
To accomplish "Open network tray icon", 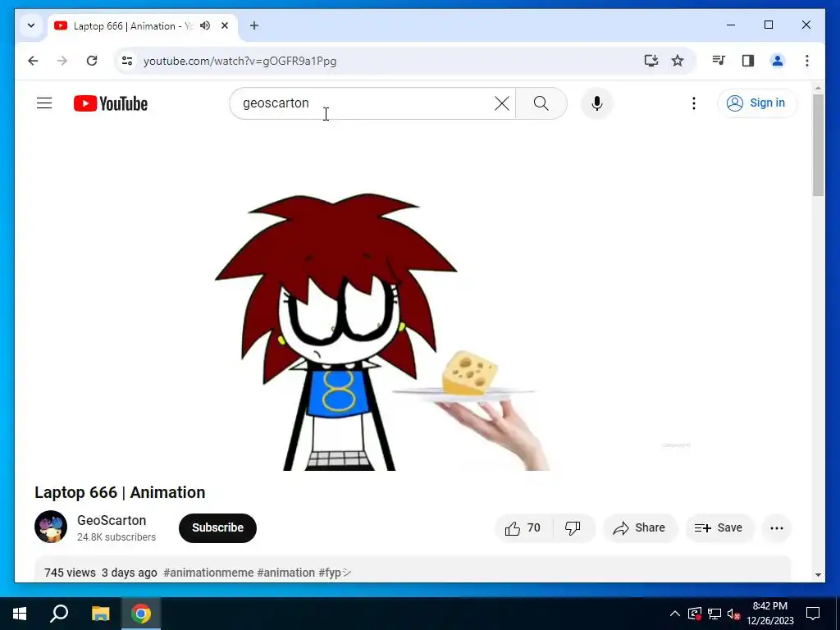I will pos(714,614).
